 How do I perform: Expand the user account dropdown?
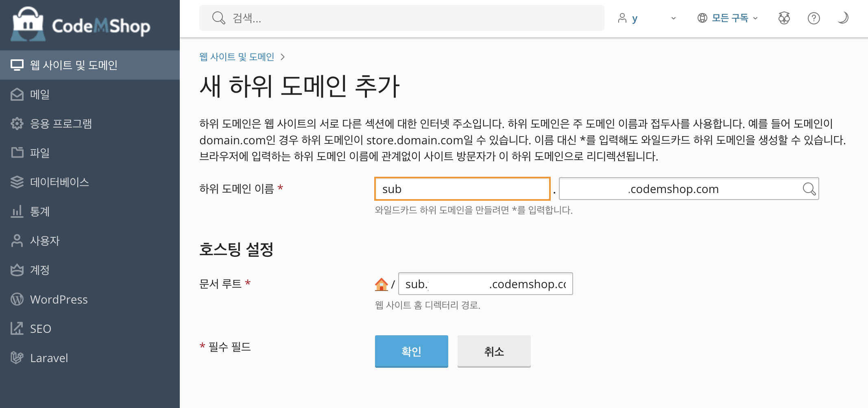coord(647,18)
